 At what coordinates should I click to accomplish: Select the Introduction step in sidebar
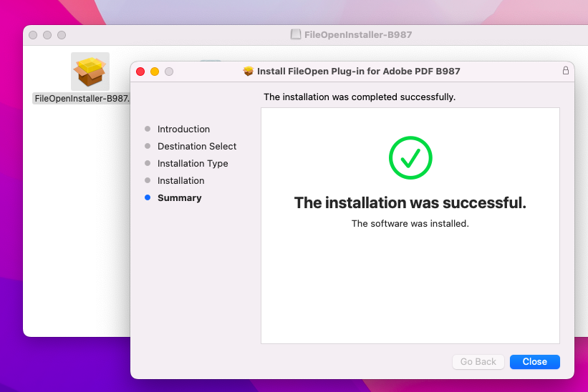183,129
